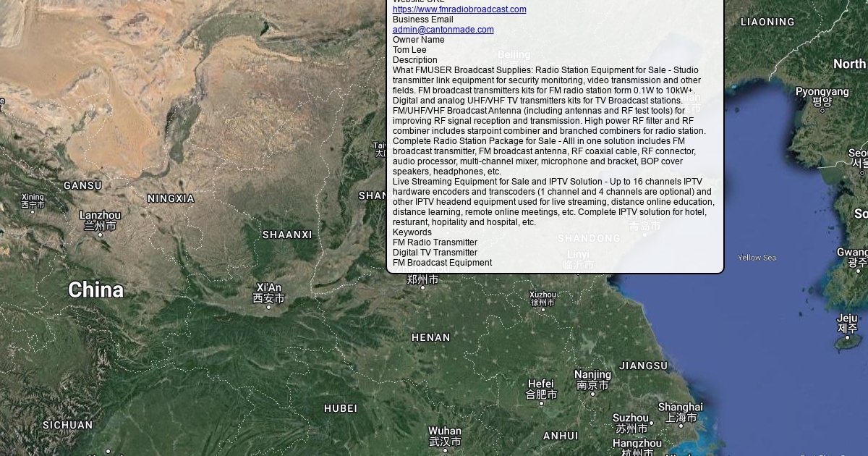Viewport: 868px width, 456px height.
Task: Select the HENAN province label
Action: (x=430, y=337)
